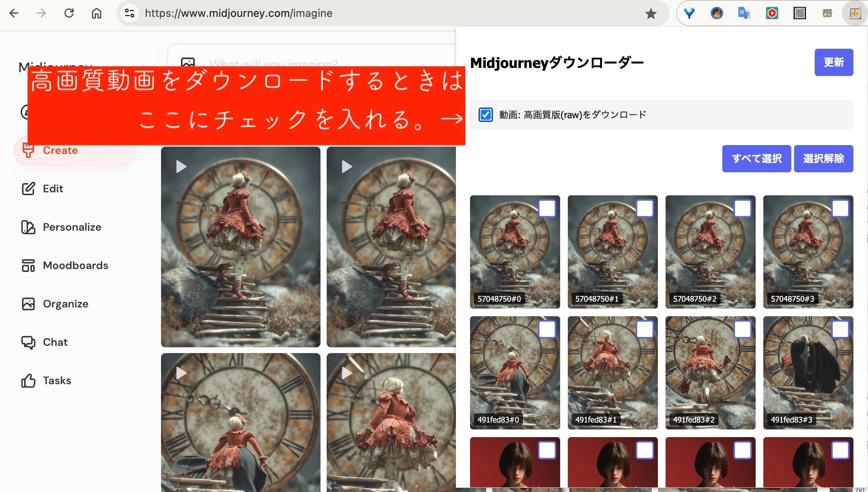Select the checkbox on thumbnail 57048750#2
The height and width of the screenshot is (492, 868).
[743, 209]
